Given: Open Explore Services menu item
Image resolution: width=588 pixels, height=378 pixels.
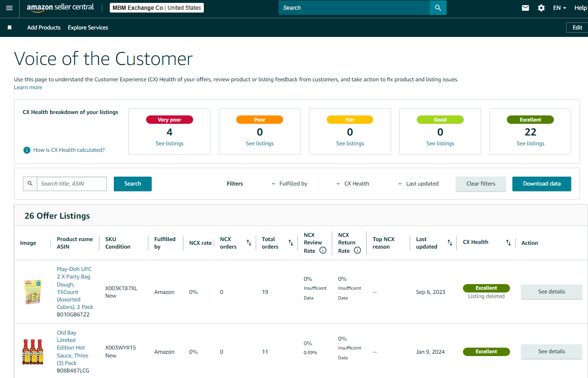Looking at the screenshot, I should coord(88,28).
